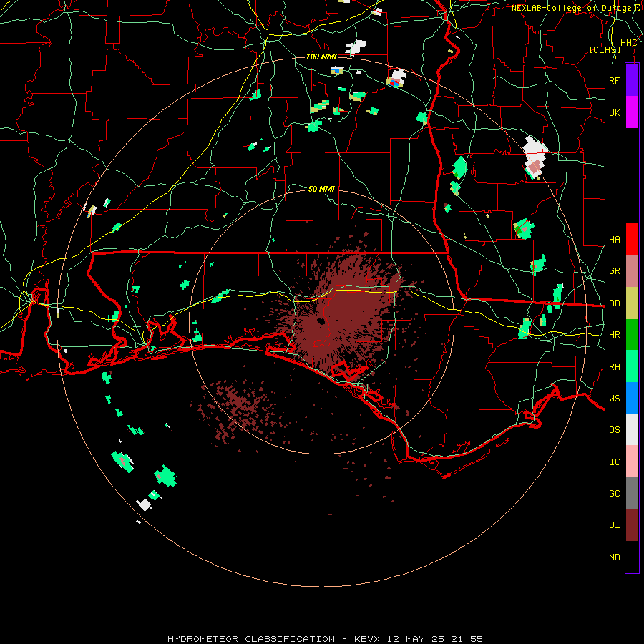Click the white DS legend swatch

(632, 429)
